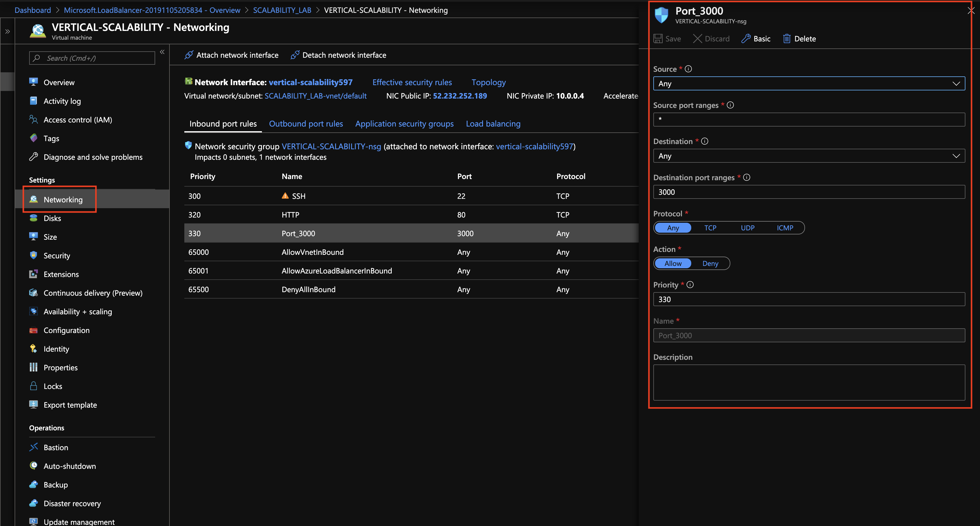Open Bastion from sidebar
This screenshot has height=526, width=980.
pyautogui.click(x=55, y=447)
